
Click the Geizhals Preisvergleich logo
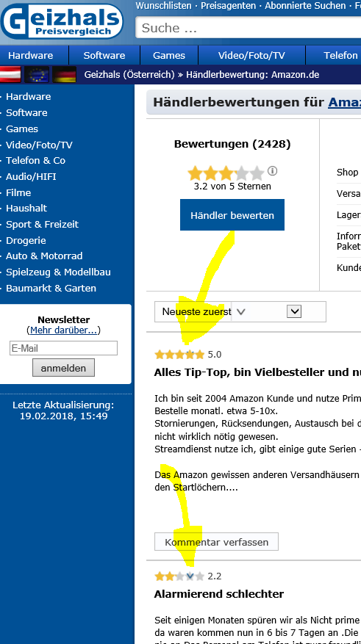(62, 21)
